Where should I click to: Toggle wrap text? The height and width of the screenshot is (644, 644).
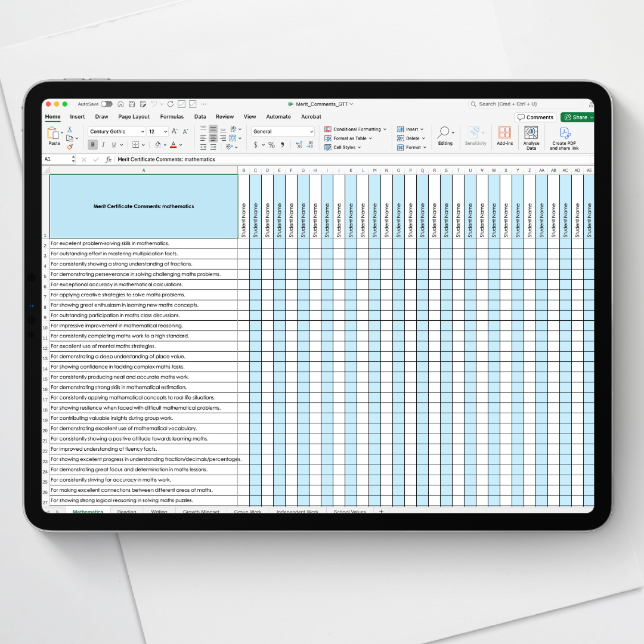click(x=233, y=129)
